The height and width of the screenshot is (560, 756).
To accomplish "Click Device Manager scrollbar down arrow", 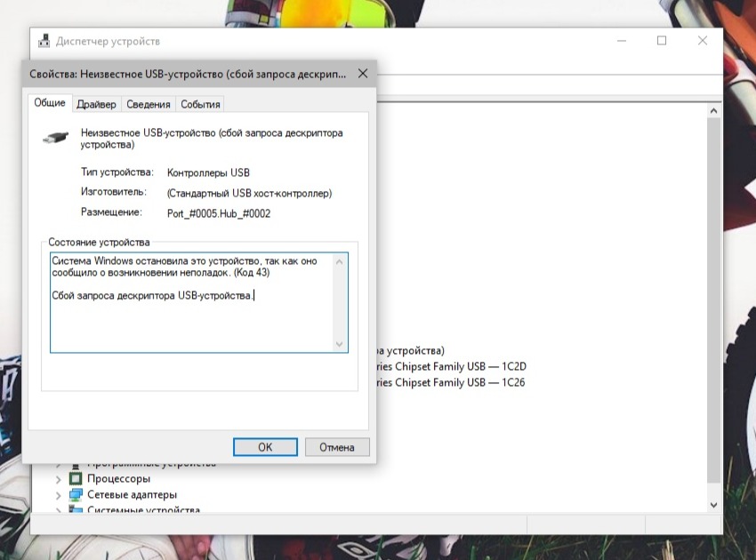I will tap(713, 505).
